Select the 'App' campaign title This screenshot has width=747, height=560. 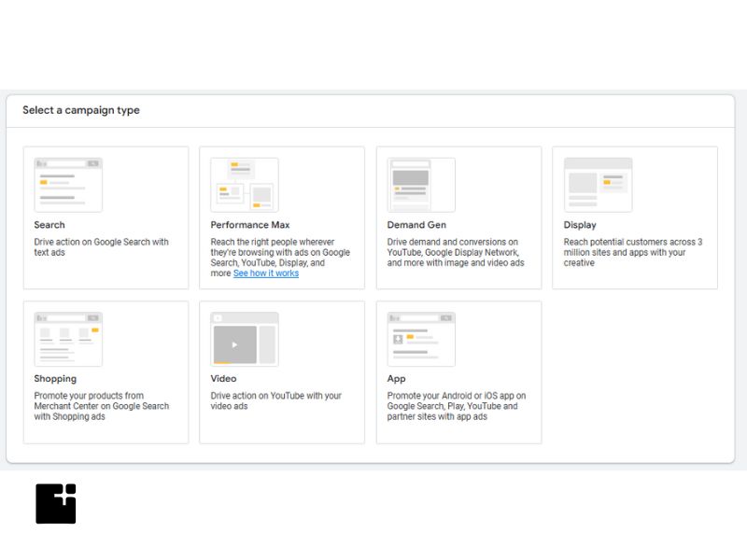pos(396,379)
